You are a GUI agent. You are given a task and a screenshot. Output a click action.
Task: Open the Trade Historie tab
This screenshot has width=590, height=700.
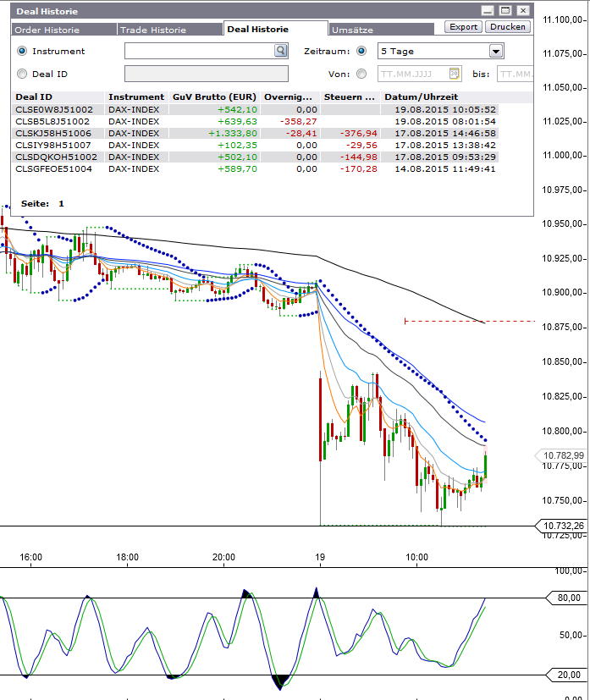point(153,30)
